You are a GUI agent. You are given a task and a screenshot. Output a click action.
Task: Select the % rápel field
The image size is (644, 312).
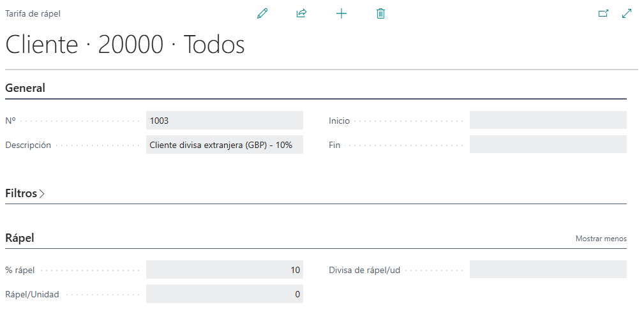coord(224,270)
